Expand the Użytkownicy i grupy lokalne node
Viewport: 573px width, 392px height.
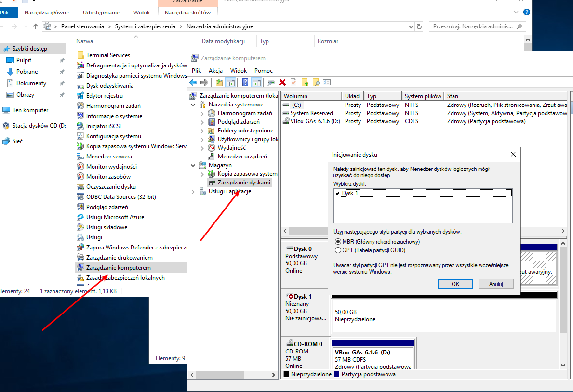click(x=202, y=139)
